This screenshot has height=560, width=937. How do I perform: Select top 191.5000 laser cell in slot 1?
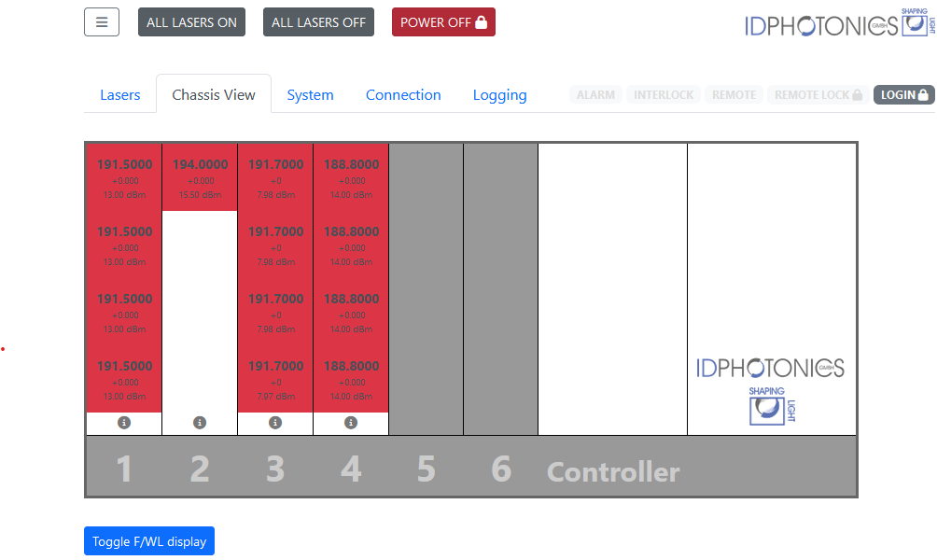124,177
